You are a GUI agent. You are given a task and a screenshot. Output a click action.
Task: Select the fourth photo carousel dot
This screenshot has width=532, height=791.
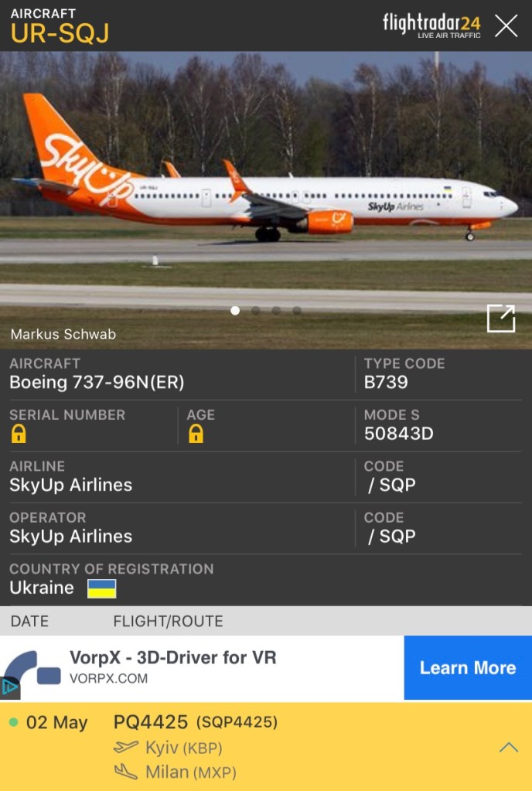[297, 311]
